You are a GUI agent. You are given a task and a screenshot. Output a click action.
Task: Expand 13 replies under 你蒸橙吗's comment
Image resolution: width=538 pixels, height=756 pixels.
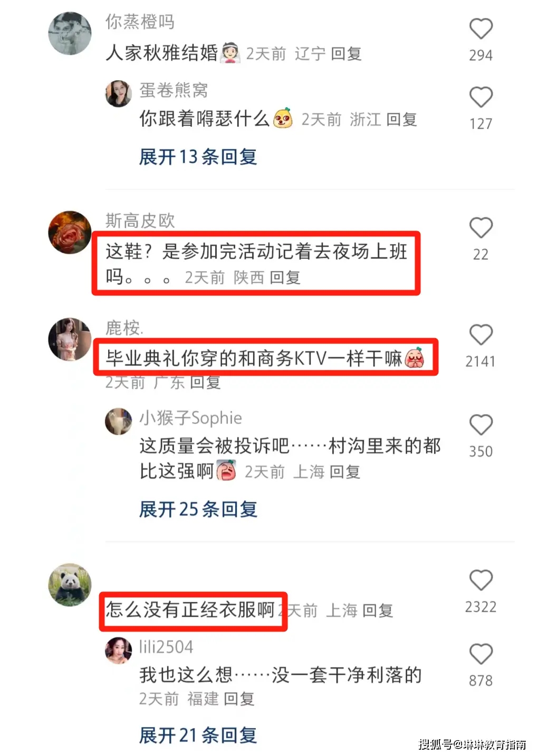(198, 157)
